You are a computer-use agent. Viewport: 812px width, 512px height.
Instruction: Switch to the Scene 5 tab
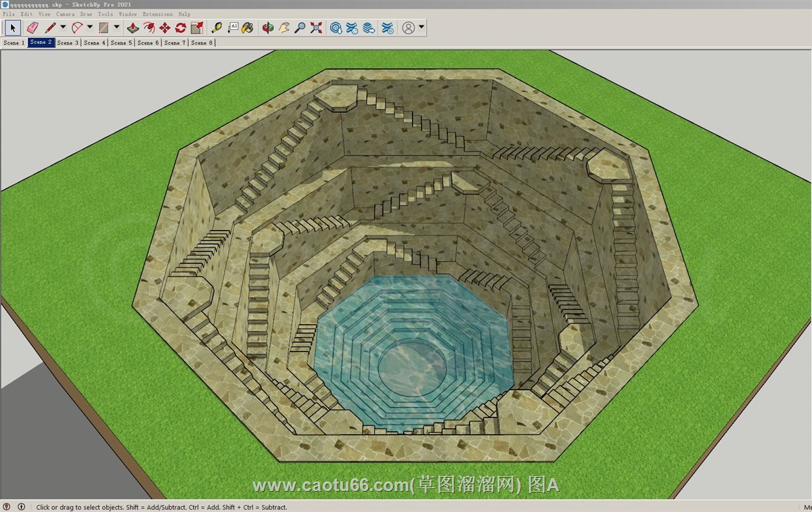coord(121,43)
